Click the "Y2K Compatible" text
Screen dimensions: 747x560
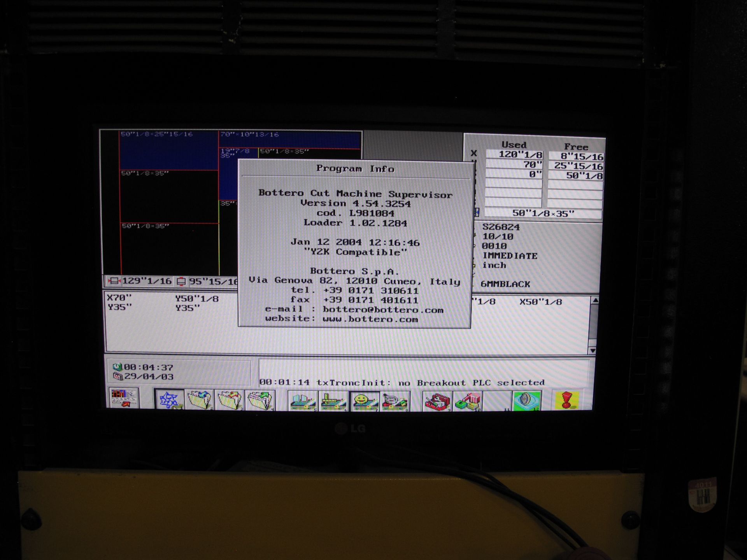click(x=356, y=252)
